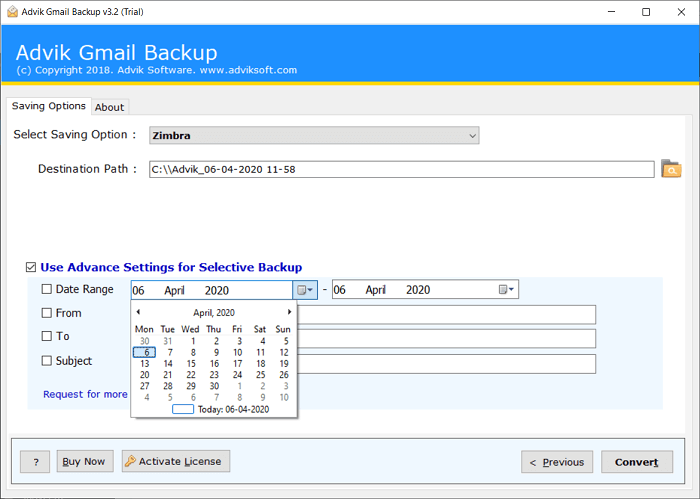Open the start date calendar dropdown icon
Viewport: 700px width, 499px height.
(x=305, y=290)
